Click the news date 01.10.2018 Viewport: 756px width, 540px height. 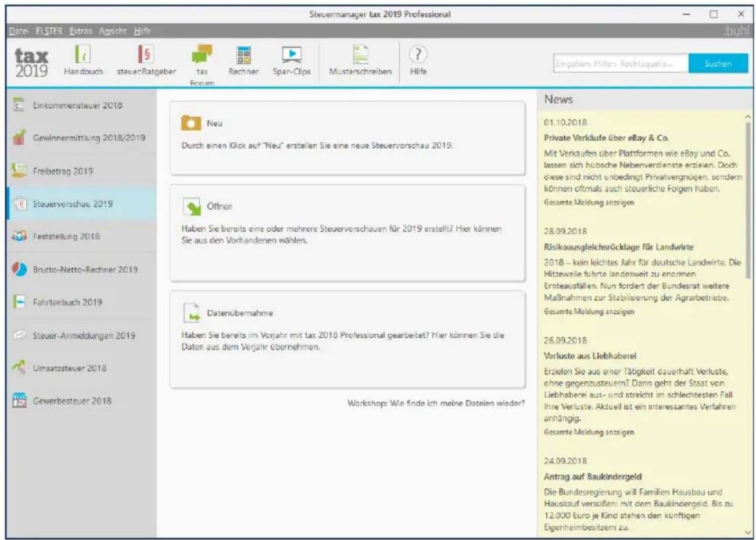565,123
